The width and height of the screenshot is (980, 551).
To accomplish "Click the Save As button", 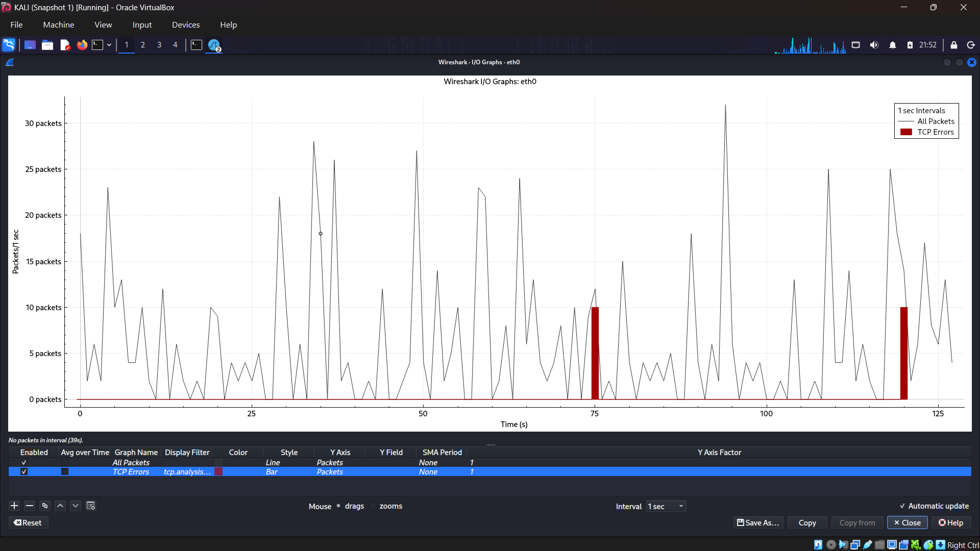I will click(x=758, y=522).
